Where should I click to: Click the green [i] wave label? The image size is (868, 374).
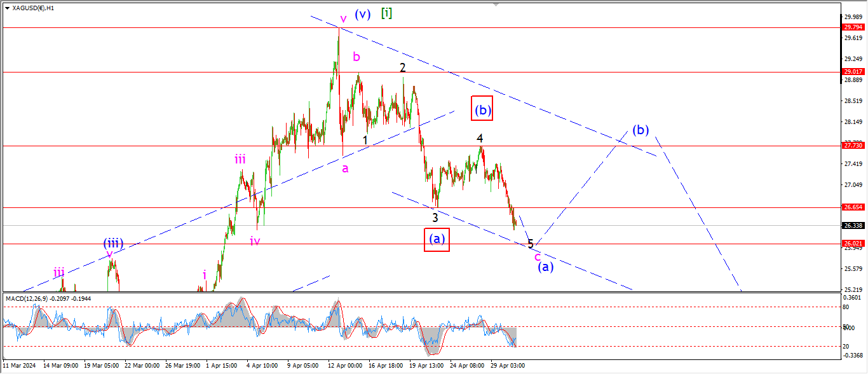tap(386, 13)
